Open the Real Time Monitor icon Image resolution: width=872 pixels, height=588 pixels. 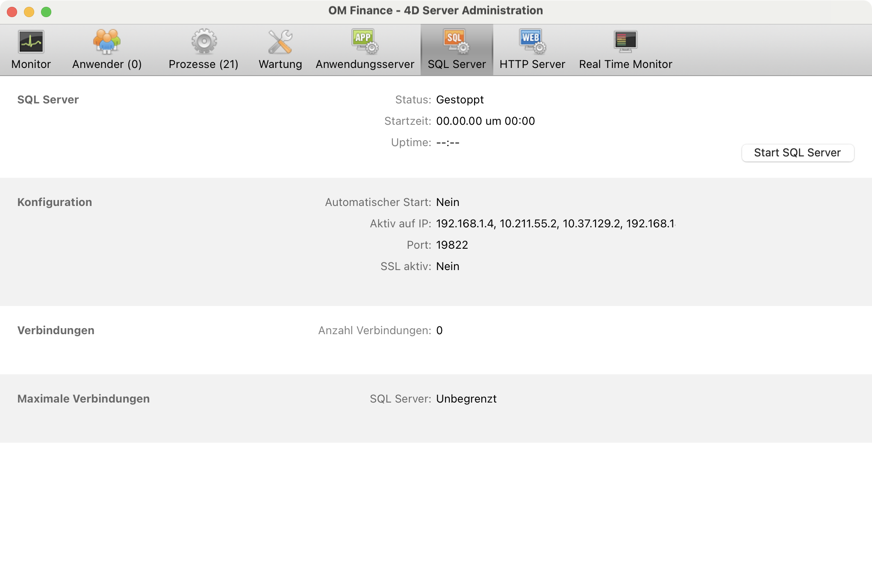click(x=625, y=41)
